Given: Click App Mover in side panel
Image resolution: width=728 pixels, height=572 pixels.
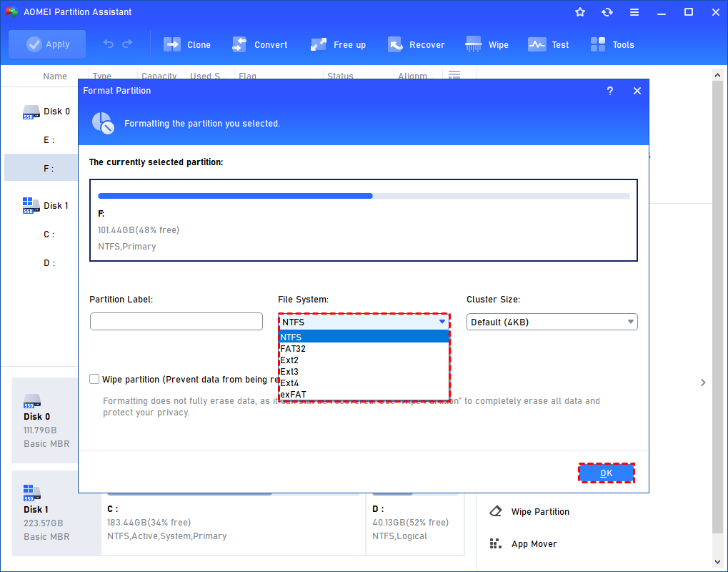Looking at the screenshot, I should click(534, 543).
